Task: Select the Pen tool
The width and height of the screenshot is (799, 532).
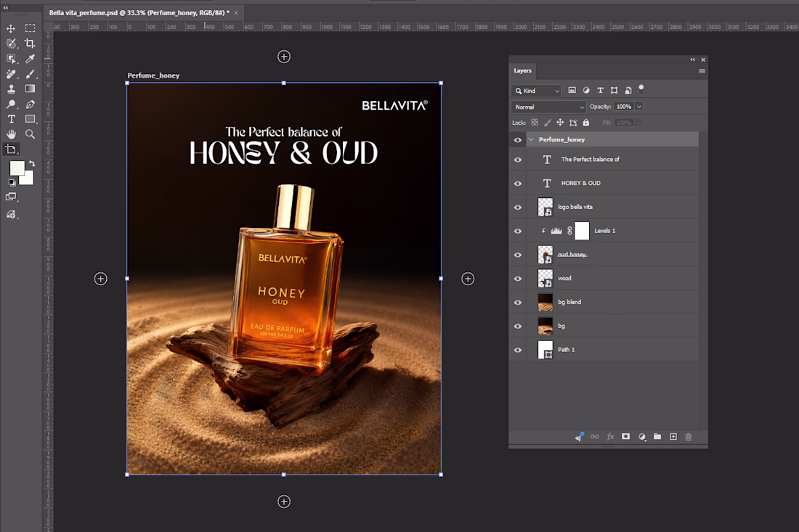Action: click(30, 105)
